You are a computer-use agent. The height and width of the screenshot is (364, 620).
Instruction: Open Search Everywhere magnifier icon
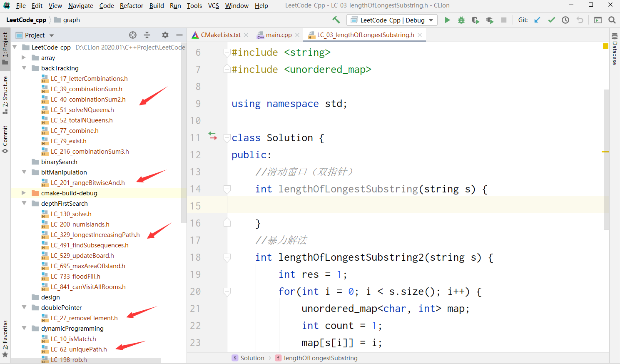[x=612, y=20]
